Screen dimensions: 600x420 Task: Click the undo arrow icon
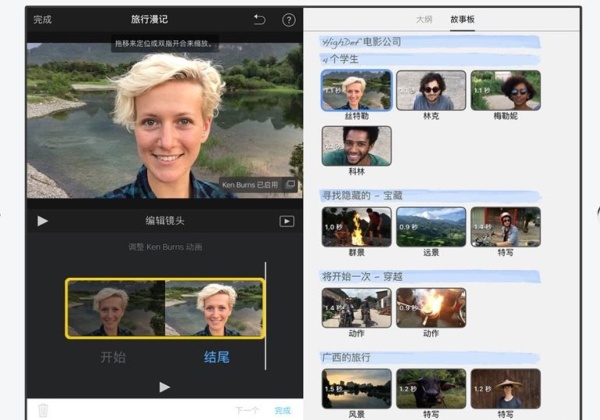tap(259, 20)
